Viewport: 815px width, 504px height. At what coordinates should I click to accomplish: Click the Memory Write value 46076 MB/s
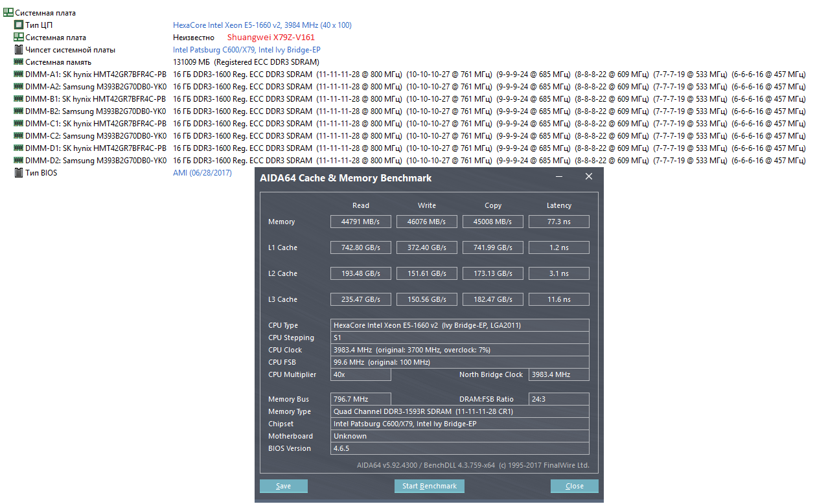(427, 222)
